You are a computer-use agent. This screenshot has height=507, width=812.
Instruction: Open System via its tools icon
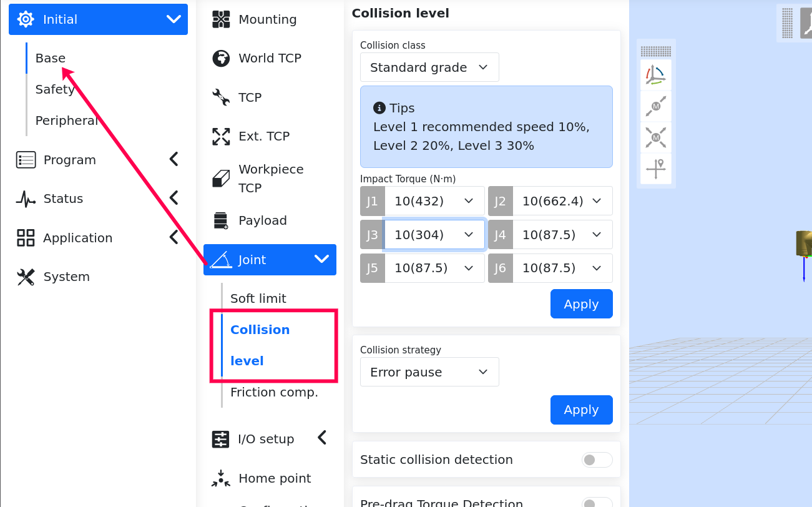click(26, 277)
